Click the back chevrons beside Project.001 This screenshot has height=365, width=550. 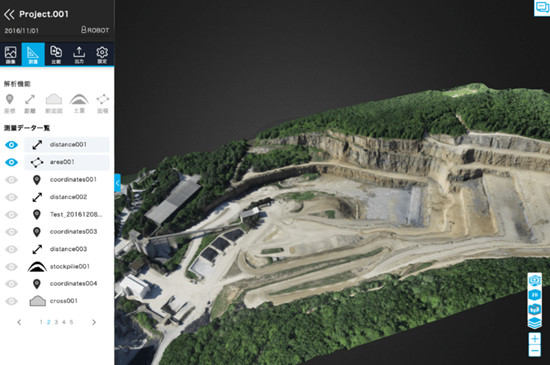point(9,14)
